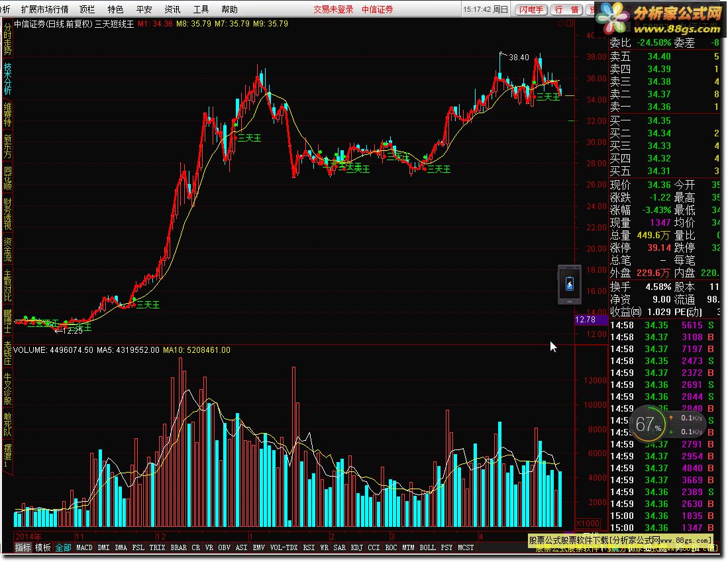This screenshot has height=562, width=728.
Task: Select the SAR indicator tab
Action: click(339, 547)
